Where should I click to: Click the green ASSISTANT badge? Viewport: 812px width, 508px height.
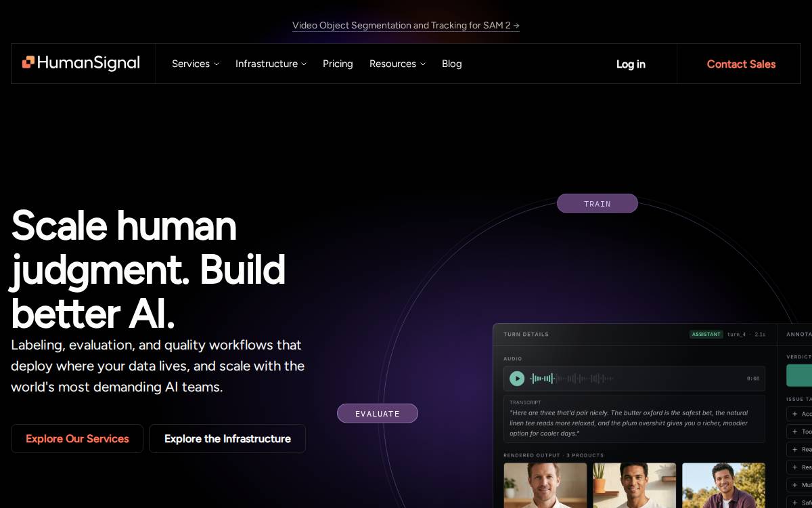click(706, 334)
